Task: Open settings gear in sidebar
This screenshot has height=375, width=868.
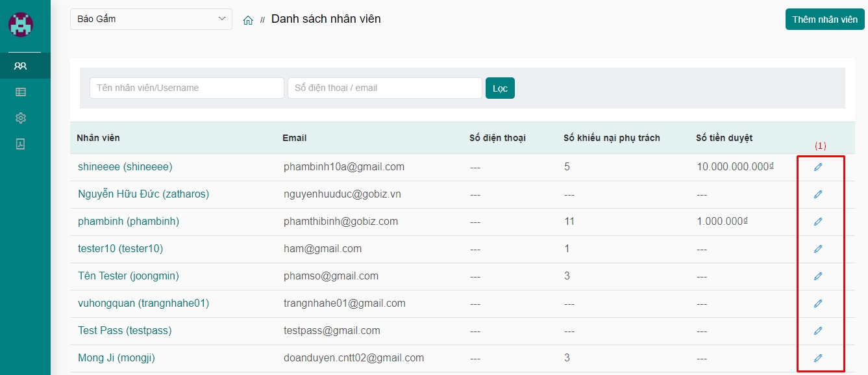Action: pyautogui.click(x=21, y=118)
